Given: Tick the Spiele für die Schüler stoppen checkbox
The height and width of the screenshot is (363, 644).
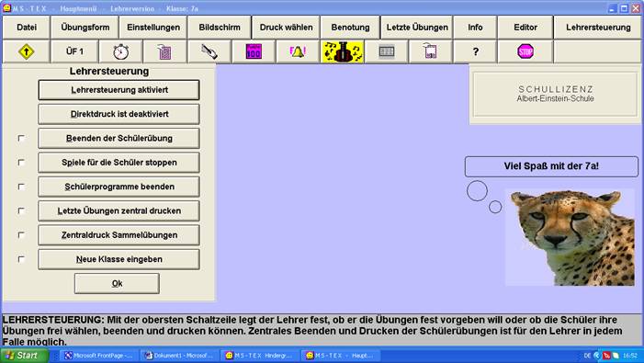Looking at the screenshot, I should click(x=21, y=163).
